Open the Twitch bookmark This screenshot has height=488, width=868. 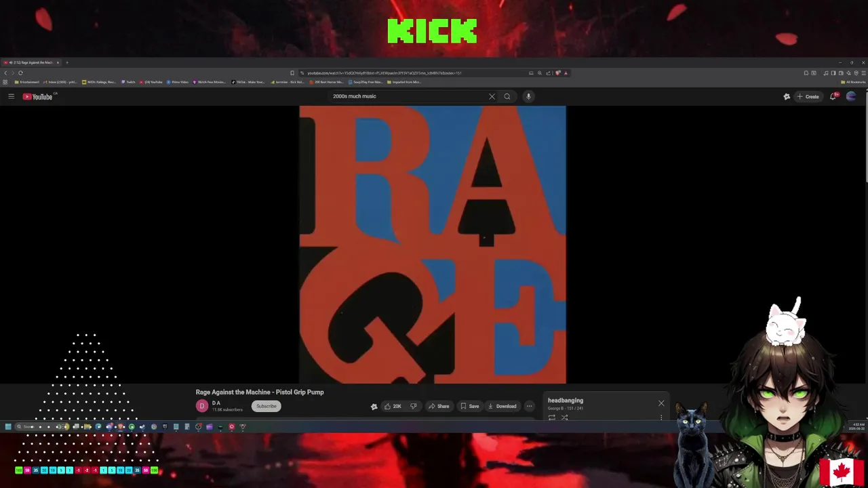(128, 82)
